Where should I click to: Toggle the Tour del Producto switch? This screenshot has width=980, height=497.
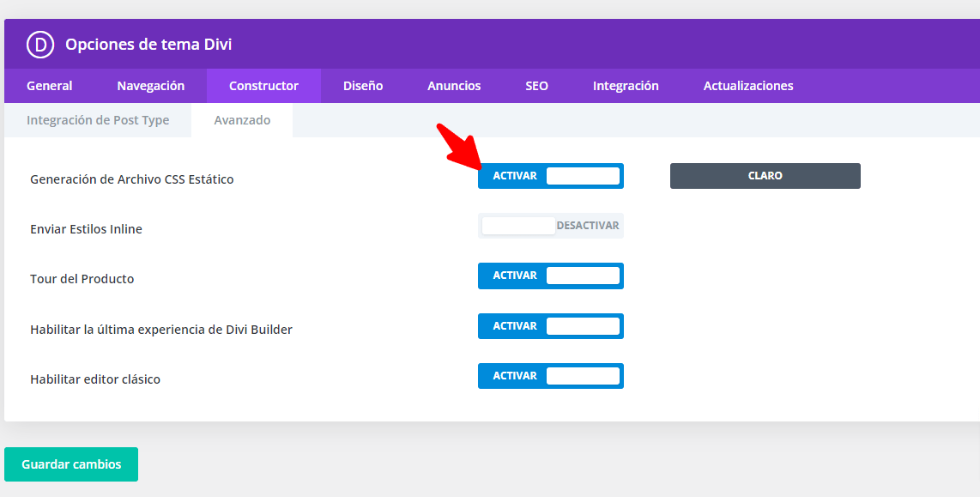[x=551, y=276]
